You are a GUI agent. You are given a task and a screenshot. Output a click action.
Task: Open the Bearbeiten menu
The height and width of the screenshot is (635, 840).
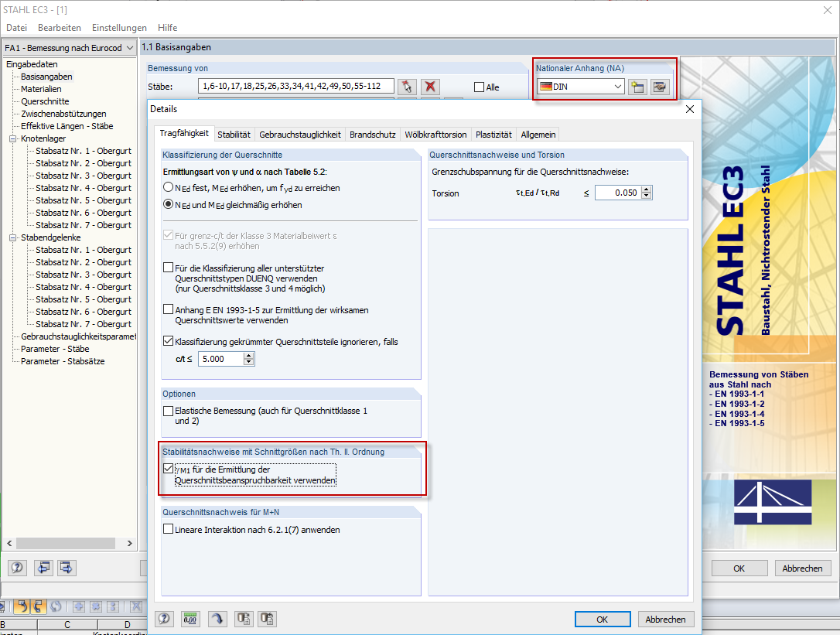(x=60, y=28)
